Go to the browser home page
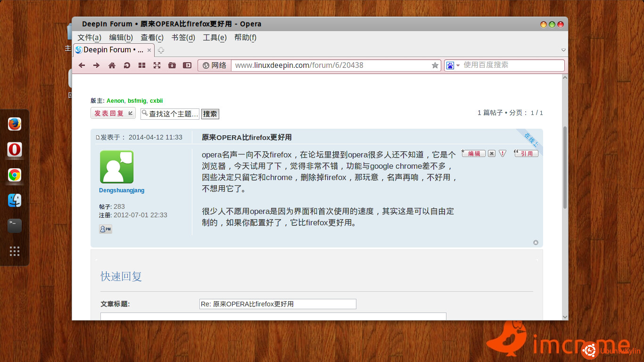This screenshot has width=644, height=362. 112,66
